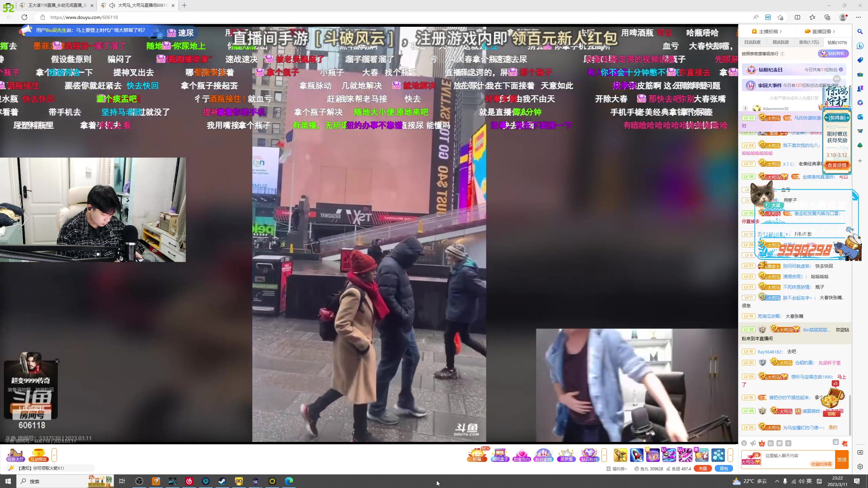Collapse the floating 惊鸿守护 banner
This screenshot has height=488, width=868.
pos(837,79)
